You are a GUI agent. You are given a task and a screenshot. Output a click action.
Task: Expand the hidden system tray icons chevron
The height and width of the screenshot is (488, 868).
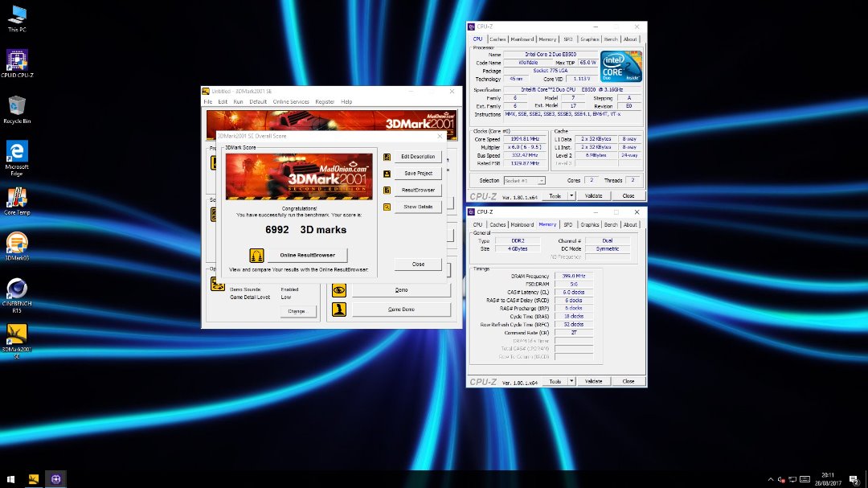point(771,480)
